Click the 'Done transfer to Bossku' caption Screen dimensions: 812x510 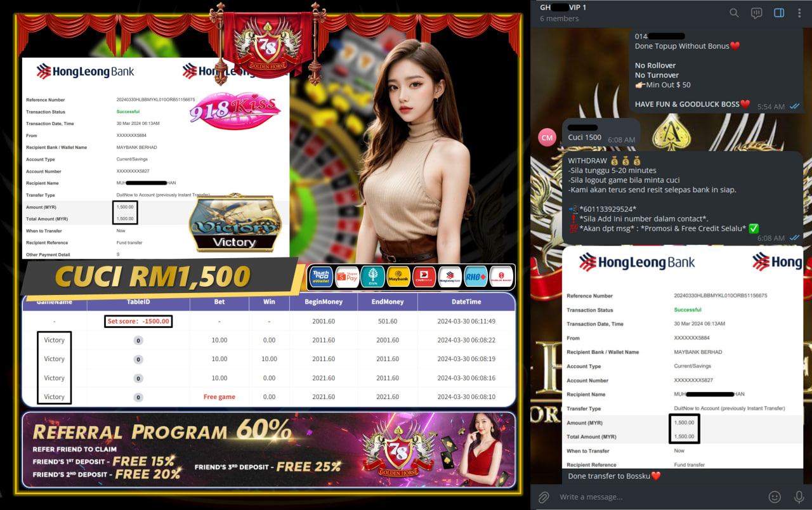pos(614,476)
